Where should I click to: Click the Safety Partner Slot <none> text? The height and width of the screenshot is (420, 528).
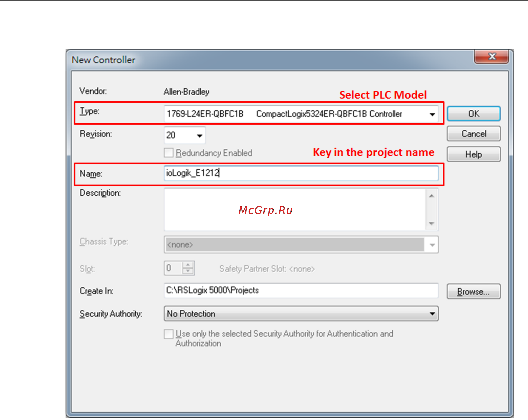pyautogui.click(x=267, y=269)
